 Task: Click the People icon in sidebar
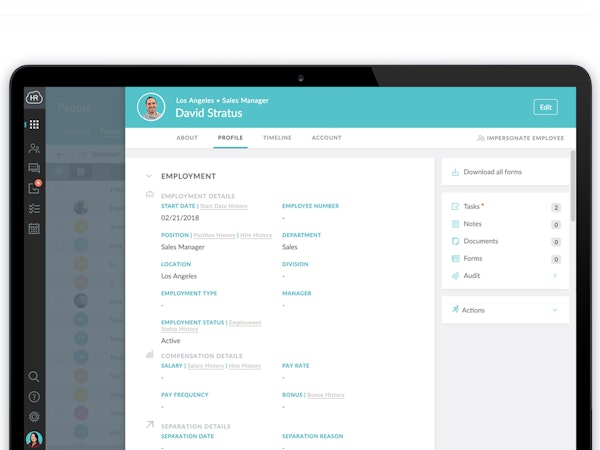[34, 148]
